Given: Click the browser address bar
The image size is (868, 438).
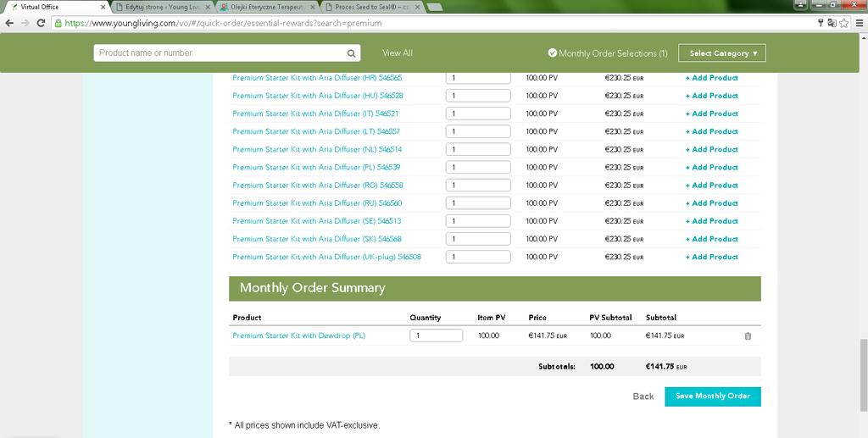Looking at the screenshot, I should point(431,23).
